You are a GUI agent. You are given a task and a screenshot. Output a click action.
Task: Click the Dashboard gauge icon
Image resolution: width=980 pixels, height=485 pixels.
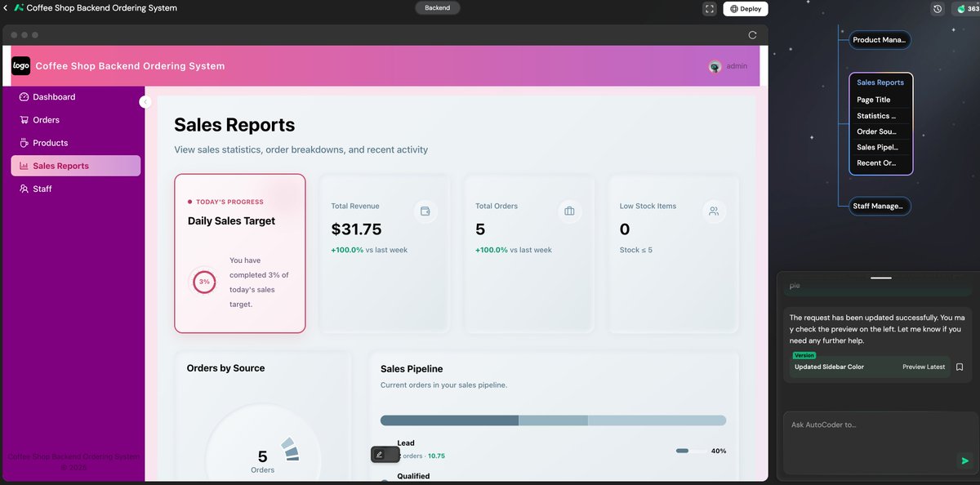point(24,97)
